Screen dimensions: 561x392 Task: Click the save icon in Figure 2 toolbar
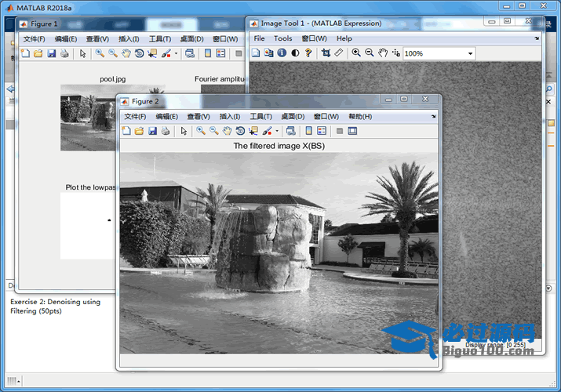click(x=152, y=131)
